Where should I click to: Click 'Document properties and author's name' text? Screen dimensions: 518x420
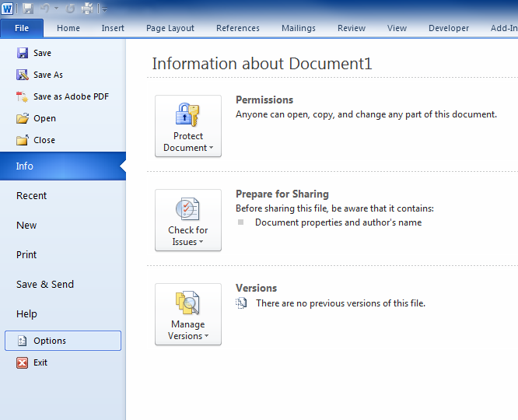click(x=338, y=222)
